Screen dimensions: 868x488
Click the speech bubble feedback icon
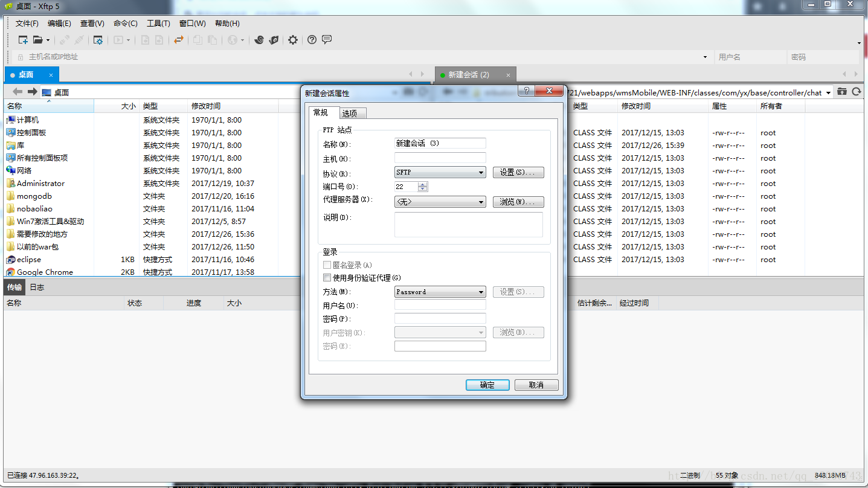[327, 40]
